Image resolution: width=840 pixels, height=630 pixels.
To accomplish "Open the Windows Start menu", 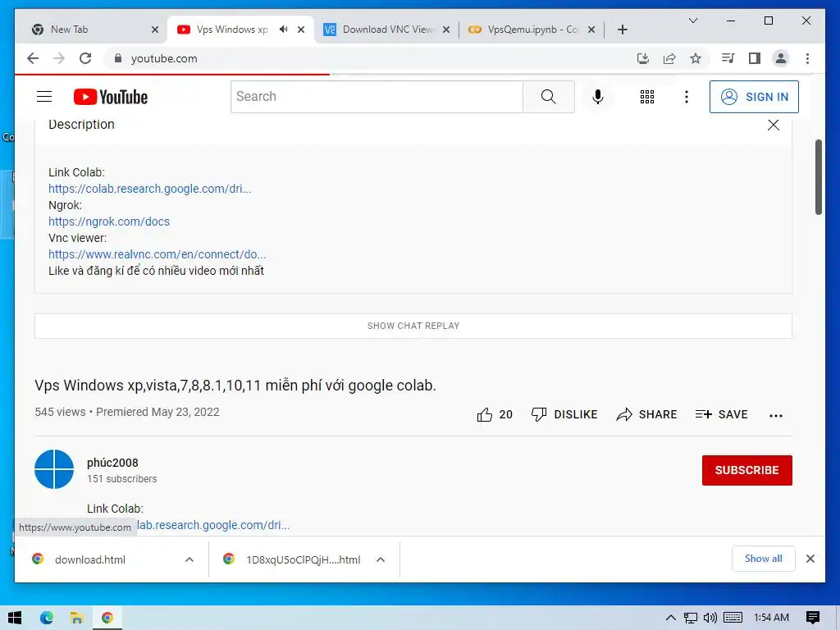I will 15,618.
